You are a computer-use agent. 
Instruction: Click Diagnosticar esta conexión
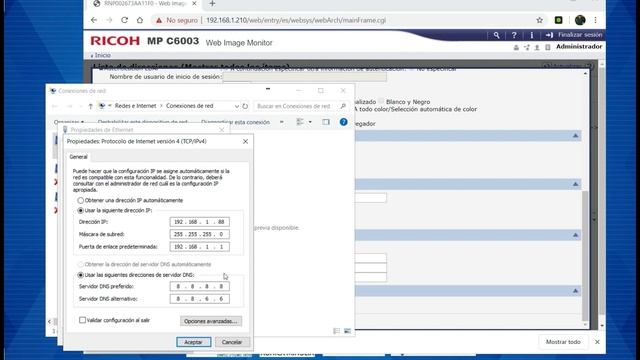[236, 122]
